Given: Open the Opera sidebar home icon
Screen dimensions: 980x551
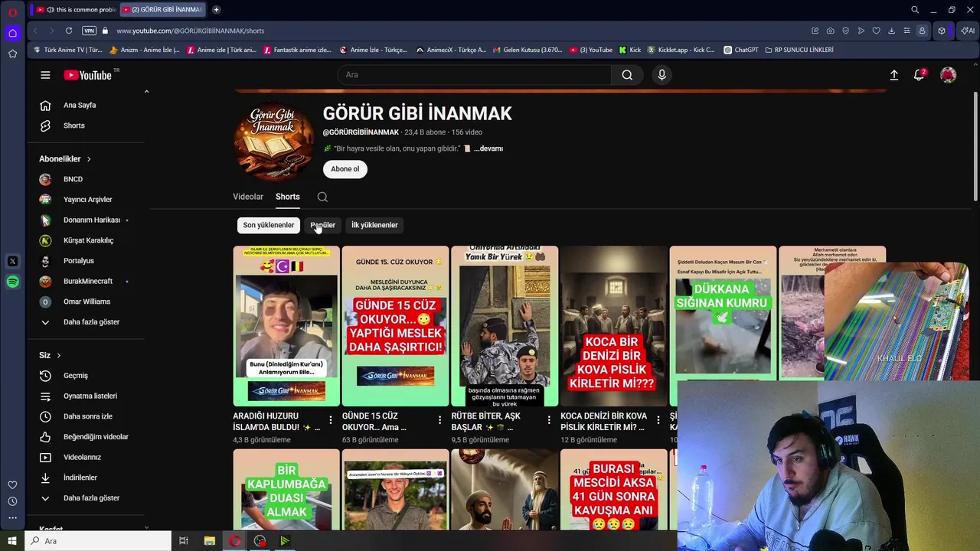Looking at the screenshot, I should [x=12, y=33].
